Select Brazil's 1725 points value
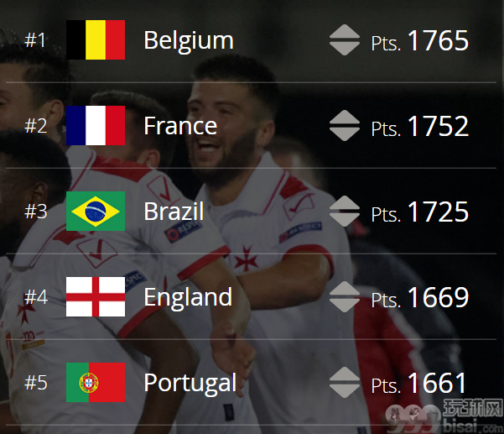 coord(438,212)
